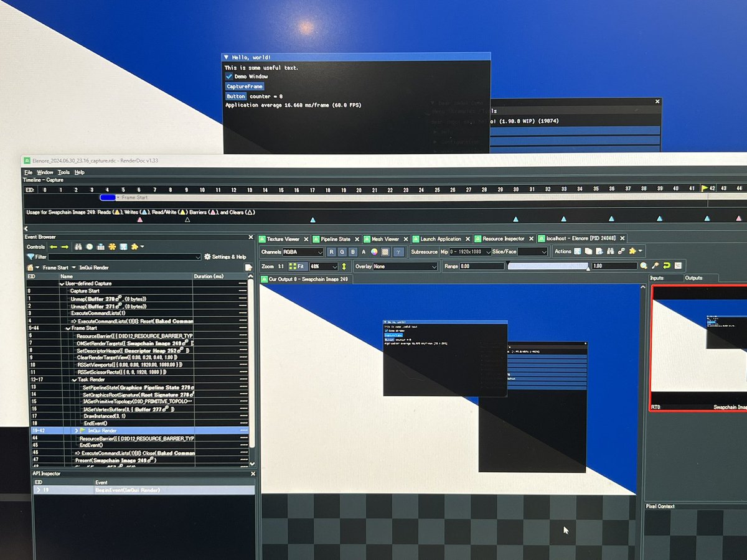Toggle the Demo Window checkbox in Hello world
The width and height of the screenshot is (747, 560).
pyautogui.click(x=228, y=77)
